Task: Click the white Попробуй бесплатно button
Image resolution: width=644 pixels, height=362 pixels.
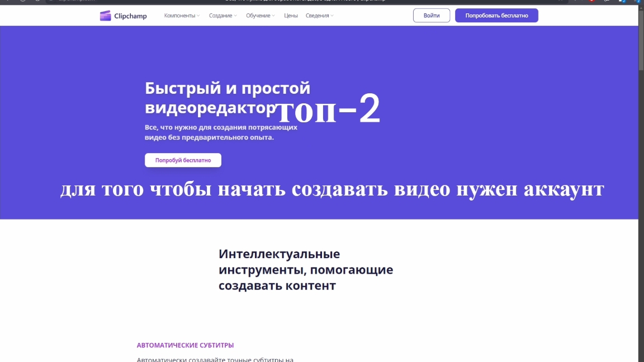Action: [x=183, y=160]
